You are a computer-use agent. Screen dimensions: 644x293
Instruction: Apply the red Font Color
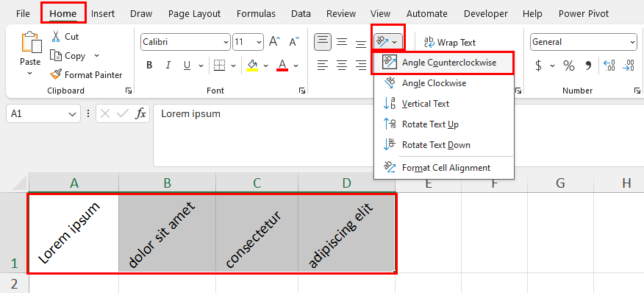pos(282,65)
